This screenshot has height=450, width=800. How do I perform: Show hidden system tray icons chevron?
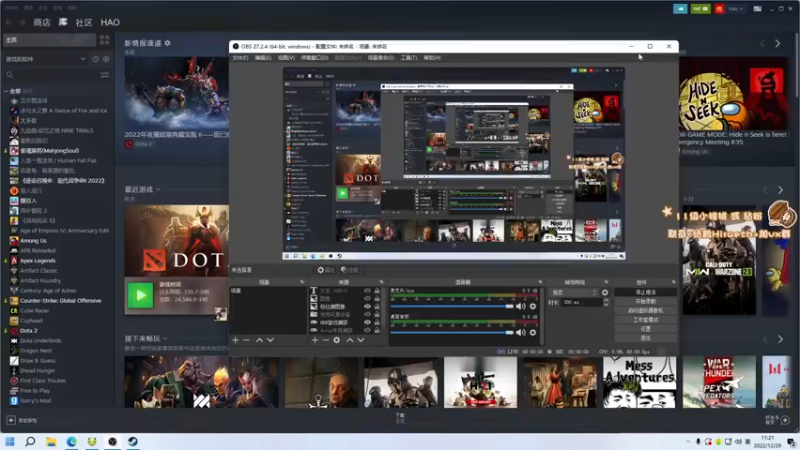pos(687,442)
